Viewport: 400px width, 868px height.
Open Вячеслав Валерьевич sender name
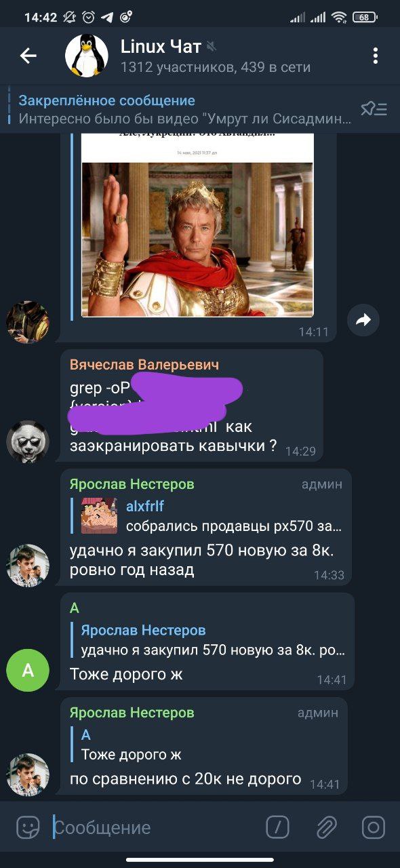point(144,365)
